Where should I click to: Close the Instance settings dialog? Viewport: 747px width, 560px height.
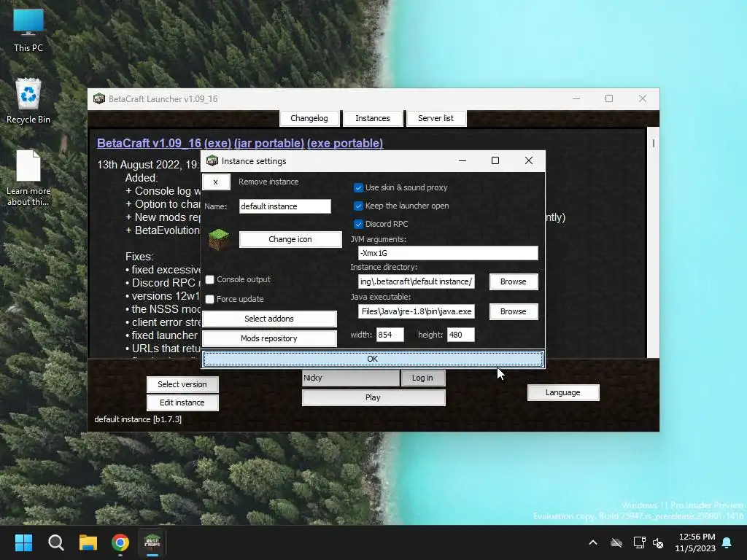coord(528,160)
